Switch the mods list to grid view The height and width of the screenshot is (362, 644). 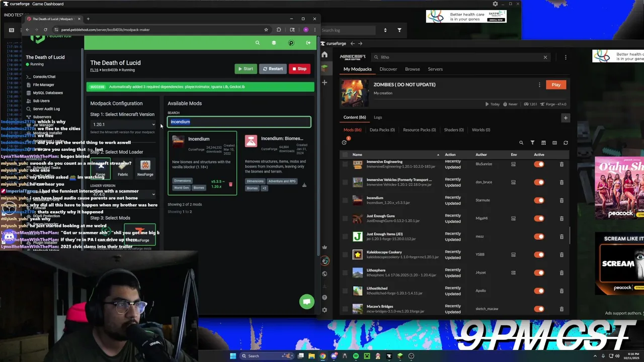[x=543, y=143]
